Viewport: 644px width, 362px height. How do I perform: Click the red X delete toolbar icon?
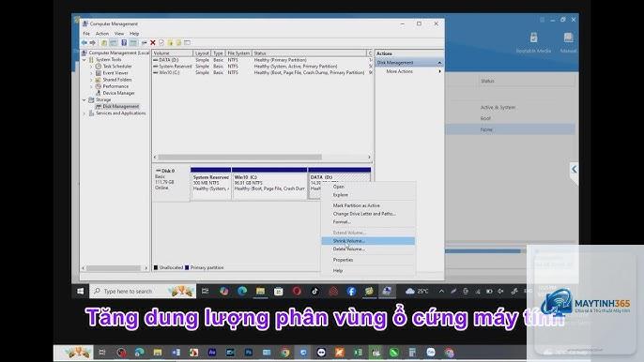[x=153, y=43]
